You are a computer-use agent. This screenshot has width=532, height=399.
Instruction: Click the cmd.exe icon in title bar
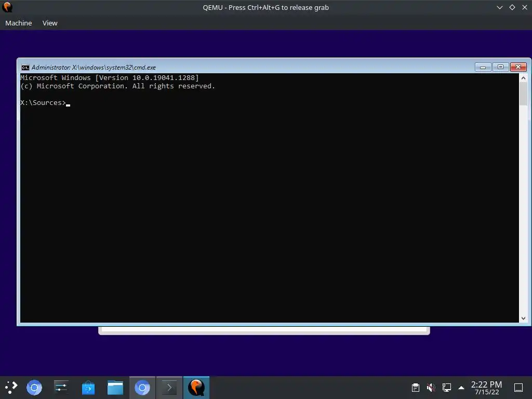pyautogui.click(x=25, y=67)
